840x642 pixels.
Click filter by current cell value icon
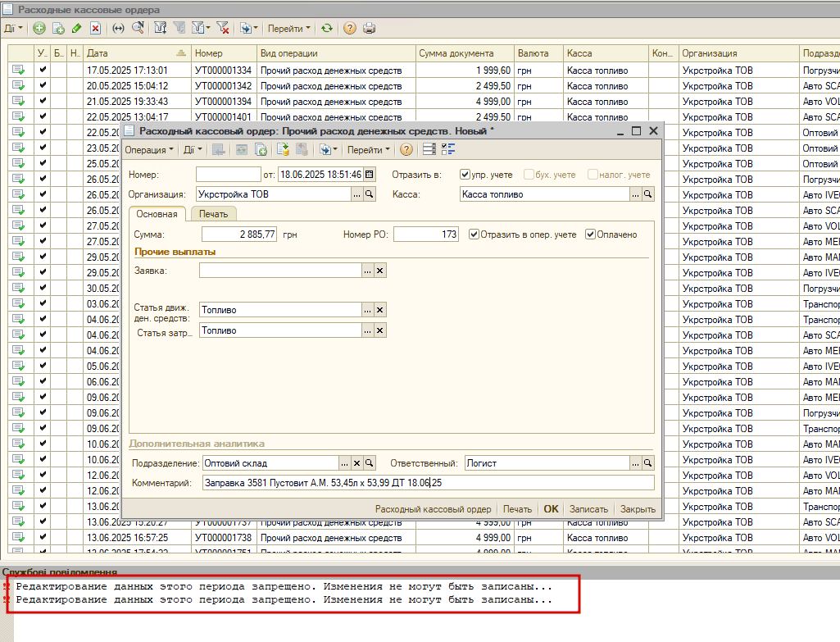coord(179,29)
